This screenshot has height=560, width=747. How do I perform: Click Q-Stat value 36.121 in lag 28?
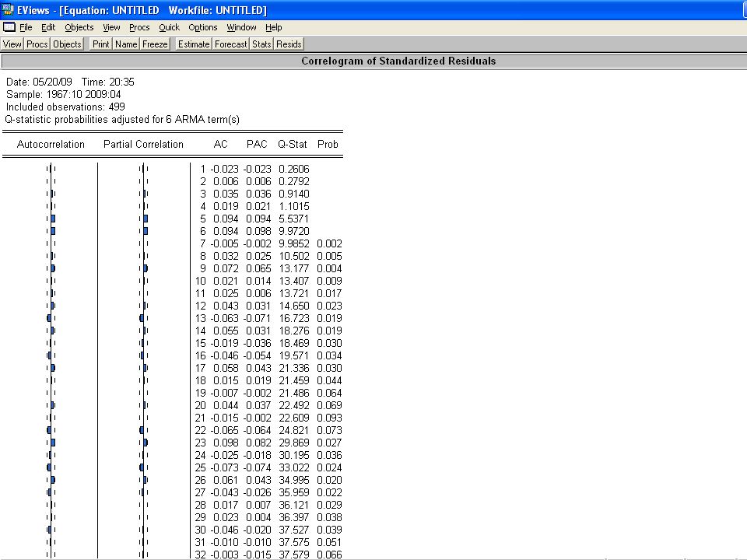(x=294, y=505)
